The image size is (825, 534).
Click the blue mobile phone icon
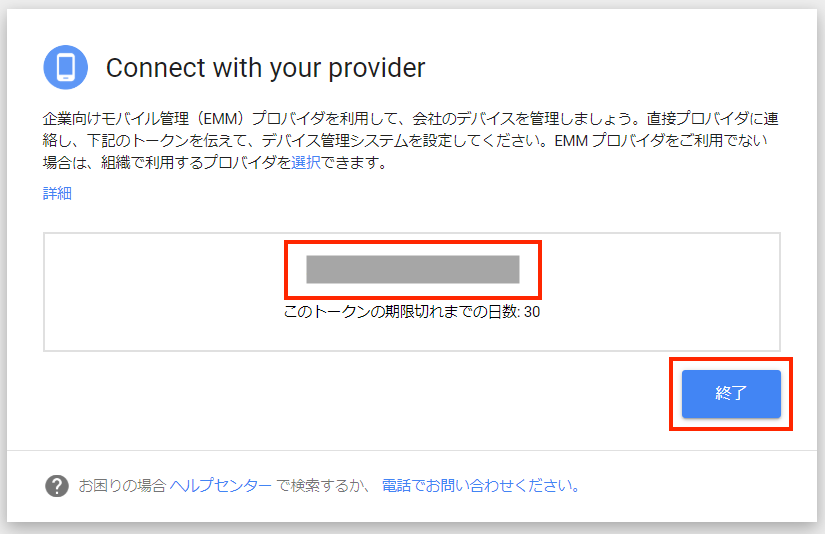pos(66,68)
